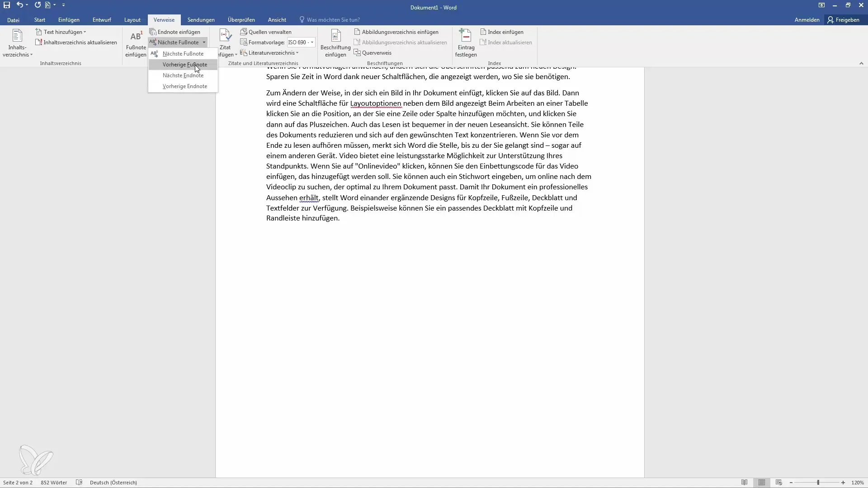The width and height of the screenshot is (868, 488).
Task: Click the flagged word erhält
Action: click(309, 198)
